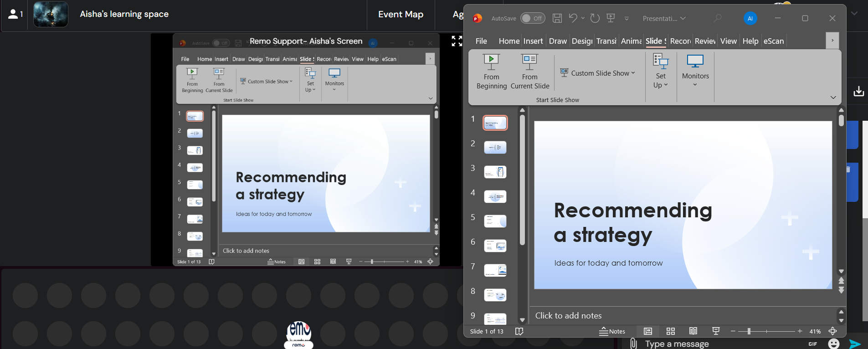This screenshot has width=868, height=349.
Task: Fit slide to current window icon
Action: (x=832, y=331)
